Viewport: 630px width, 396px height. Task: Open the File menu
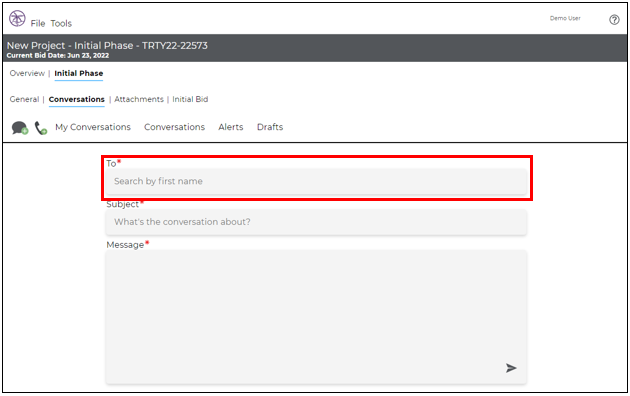point(38,24)
